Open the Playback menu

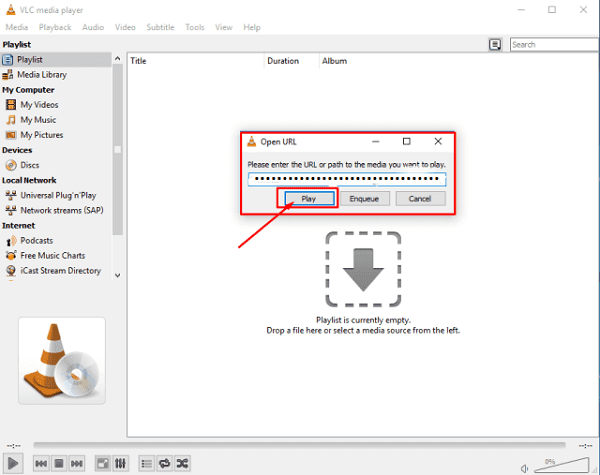coord(55,27)
